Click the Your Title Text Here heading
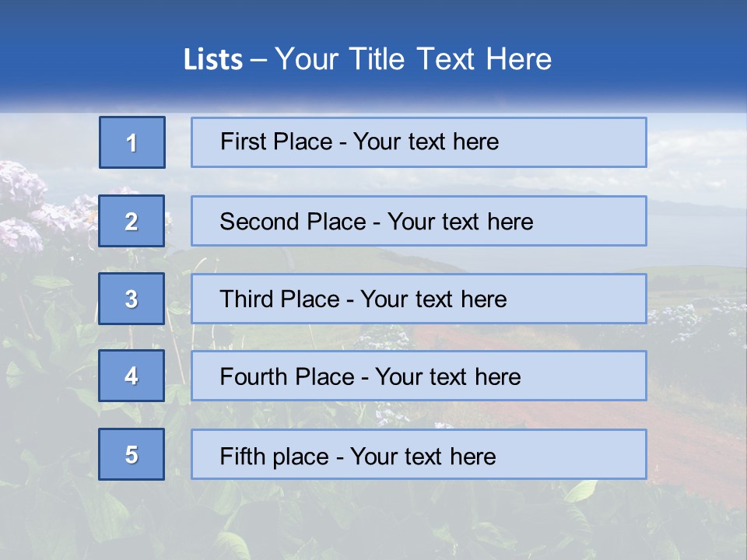 413,59
